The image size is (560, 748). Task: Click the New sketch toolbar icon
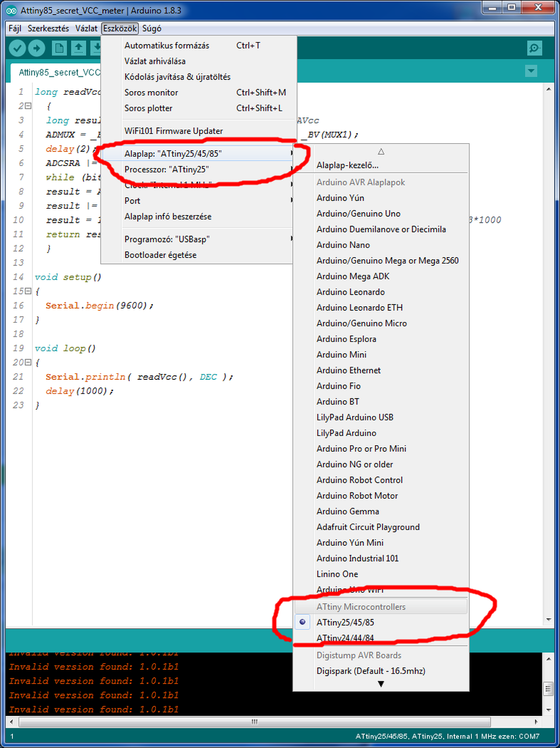click(59, 48)
